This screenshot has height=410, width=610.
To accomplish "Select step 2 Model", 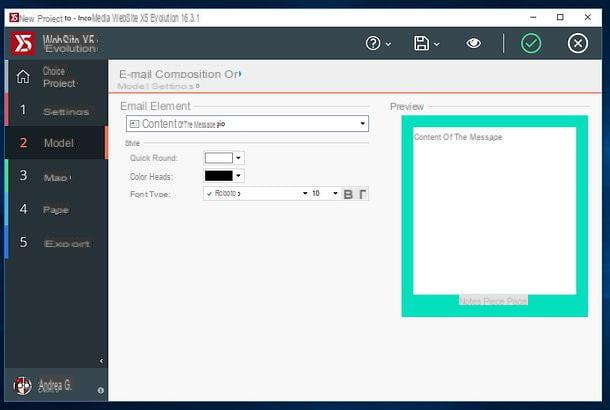I will [x=56, y=143].
